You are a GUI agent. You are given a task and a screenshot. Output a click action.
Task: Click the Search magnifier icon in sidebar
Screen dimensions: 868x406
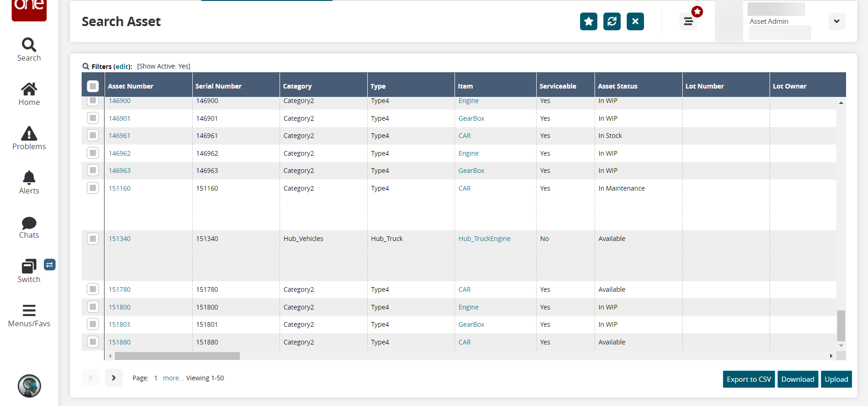[29, 45]
